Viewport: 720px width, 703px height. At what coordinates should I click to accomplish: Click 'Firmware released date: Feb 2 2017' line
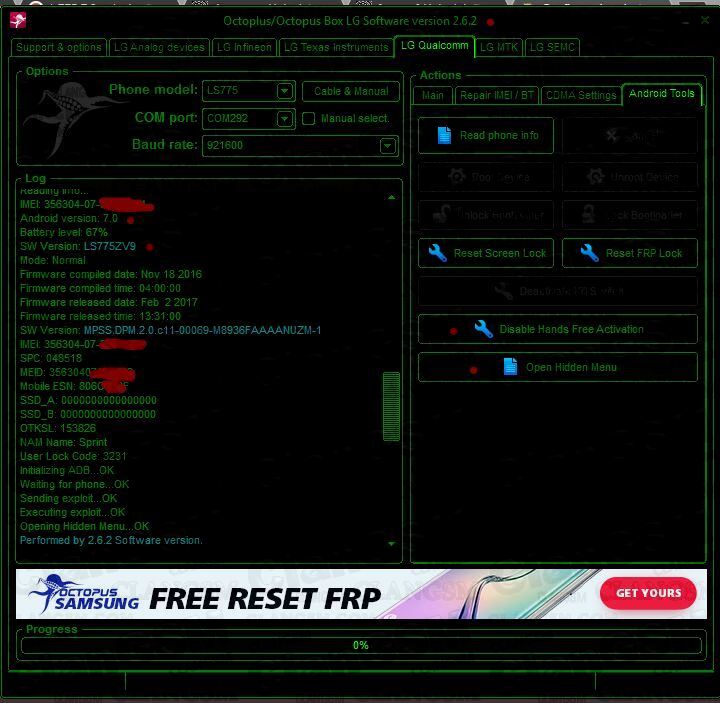pos(109,303)
